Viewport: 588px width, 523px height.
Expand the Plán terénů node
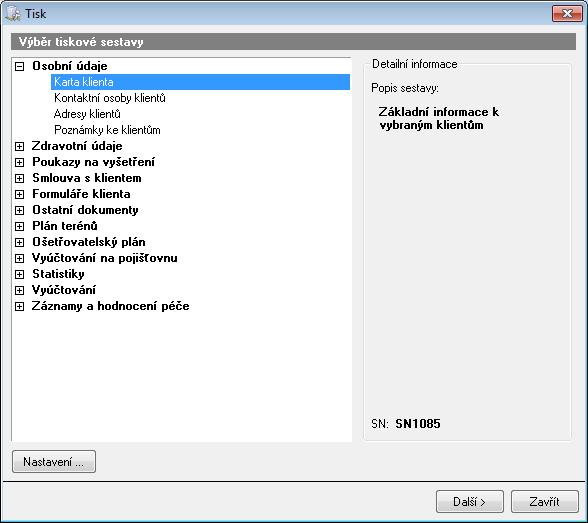20,227
